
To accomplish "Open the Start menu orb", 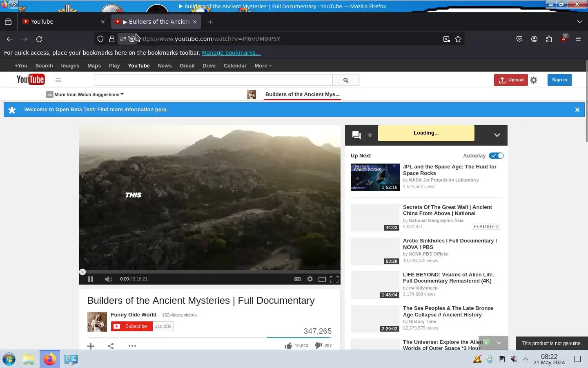I will (9, 359).
